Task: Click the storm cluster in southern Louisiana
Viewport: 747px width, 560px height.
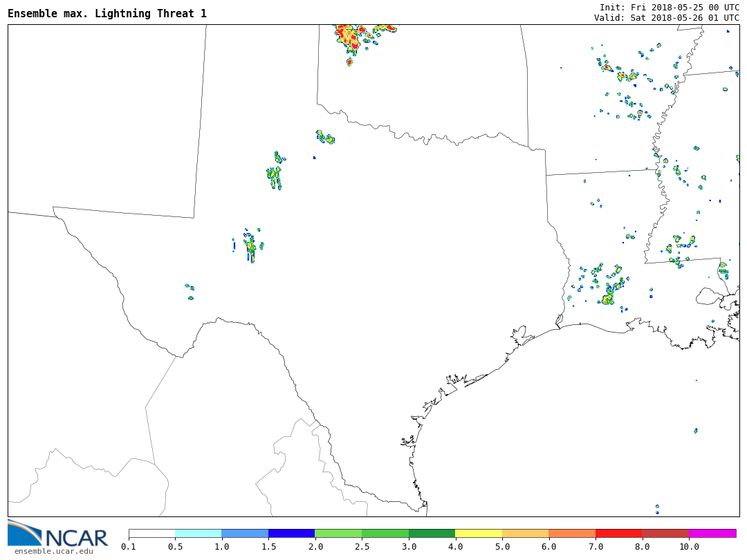Action: click(x=609, y=294)
